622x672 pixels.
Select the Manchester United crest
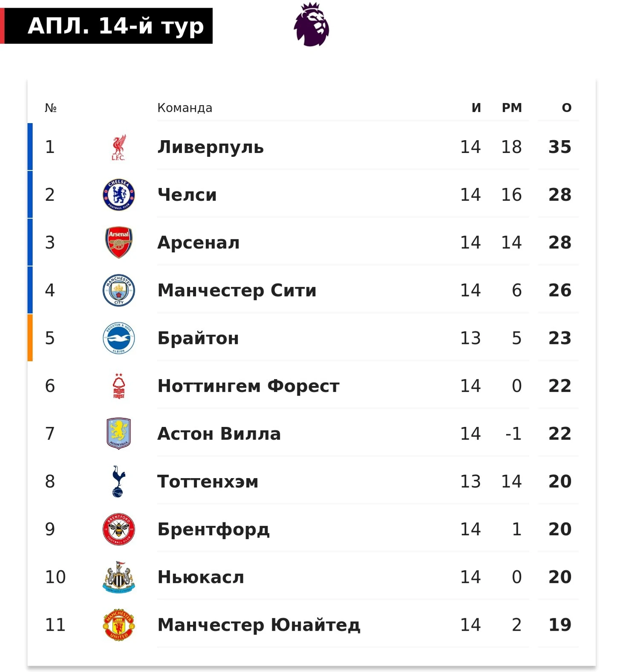119,625
